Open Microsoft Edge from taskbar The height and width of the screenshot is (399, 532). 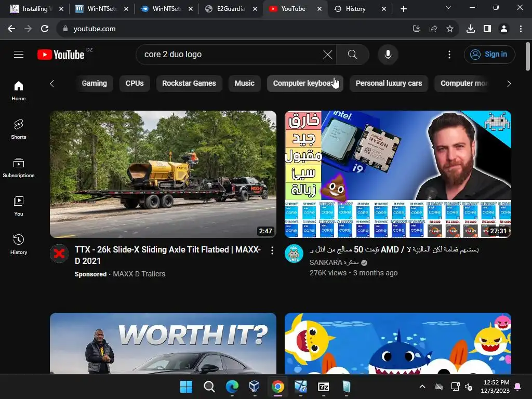click(232, 387)
